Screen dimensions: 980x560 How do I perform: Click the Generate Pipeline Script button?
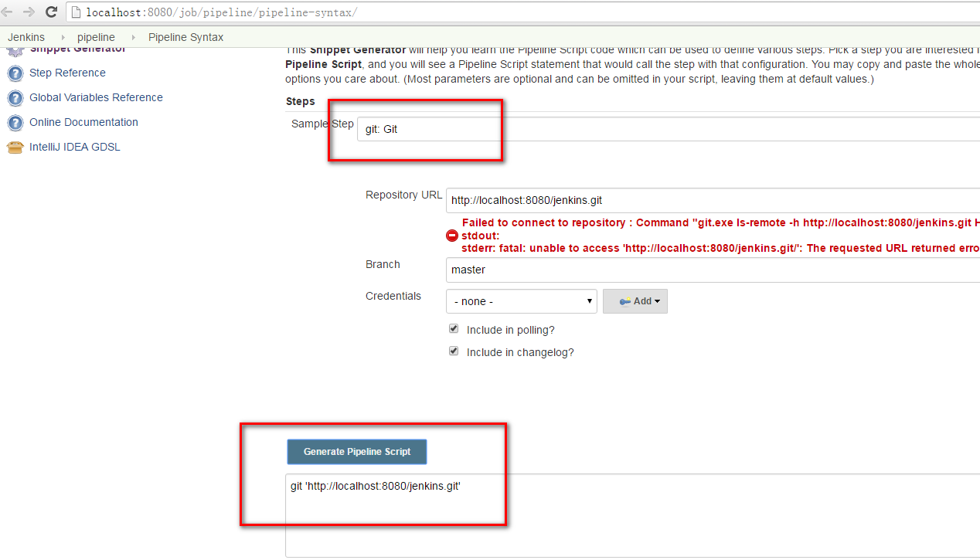point(357,452)
